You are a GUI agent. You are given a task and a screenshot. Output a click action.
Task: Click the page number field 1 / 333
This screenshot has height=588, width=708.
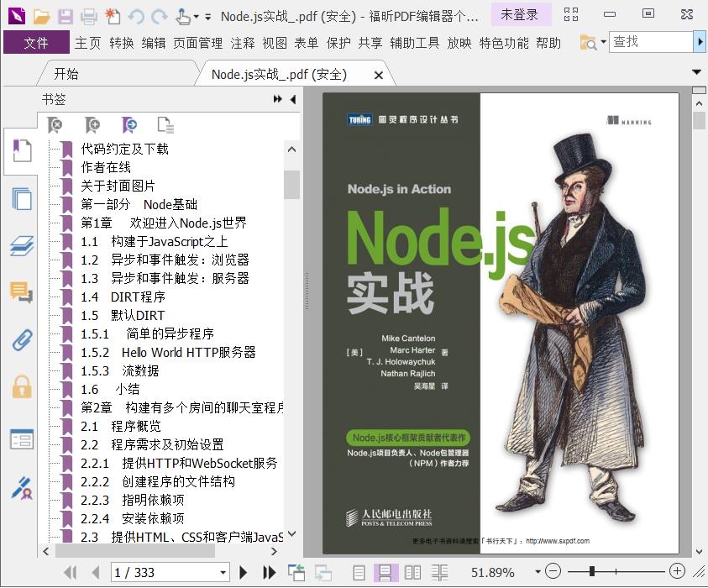(165, 573)
